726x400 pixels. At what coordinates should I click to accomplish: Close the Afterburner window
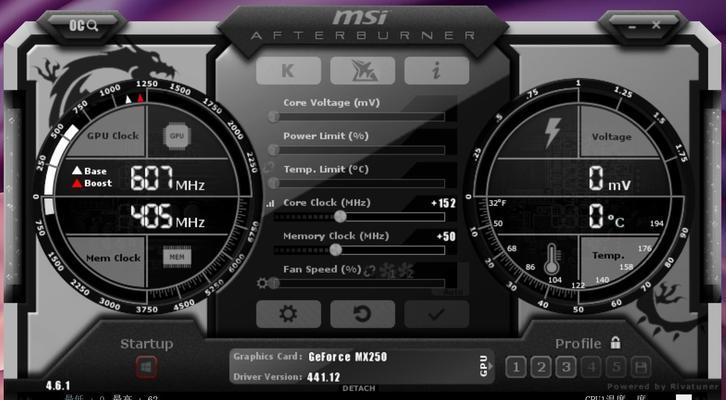click(656, 25)
